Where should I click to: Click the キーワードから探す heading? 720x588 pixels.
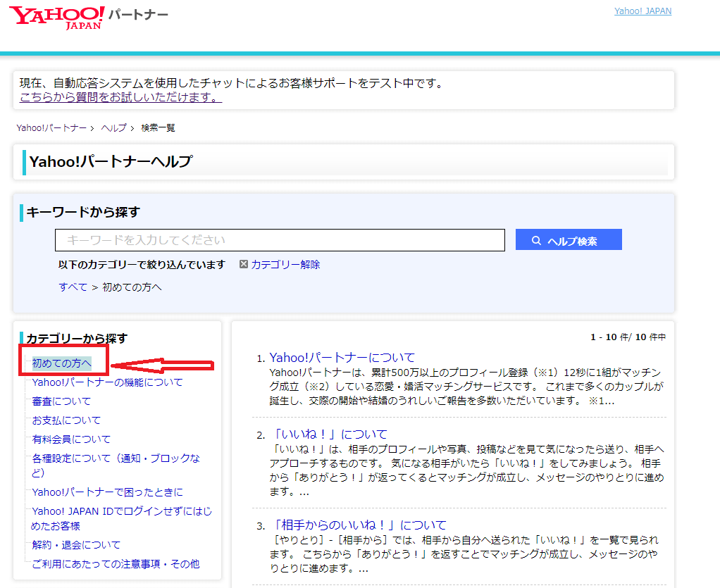click(83, 212)
